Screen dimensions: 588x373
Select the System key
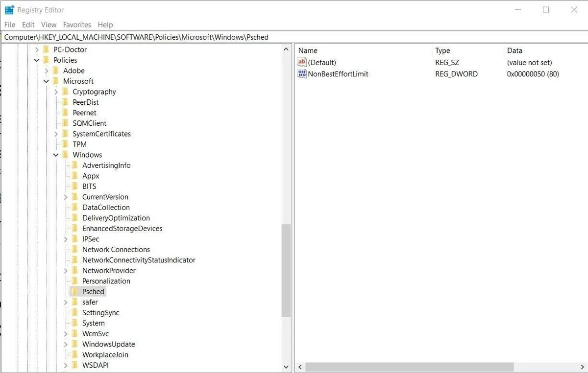click(93, 323)
